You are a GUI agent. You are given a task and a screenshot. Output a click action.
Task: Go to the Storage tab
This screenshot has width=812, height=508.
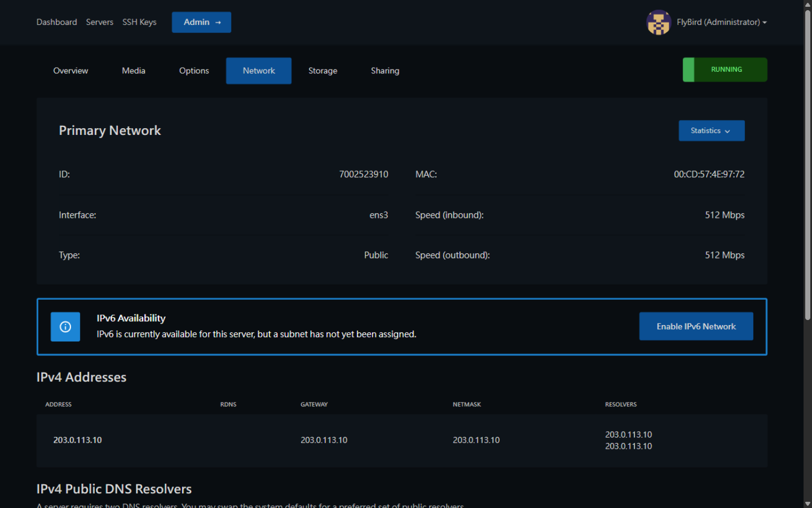click(323, 71)
